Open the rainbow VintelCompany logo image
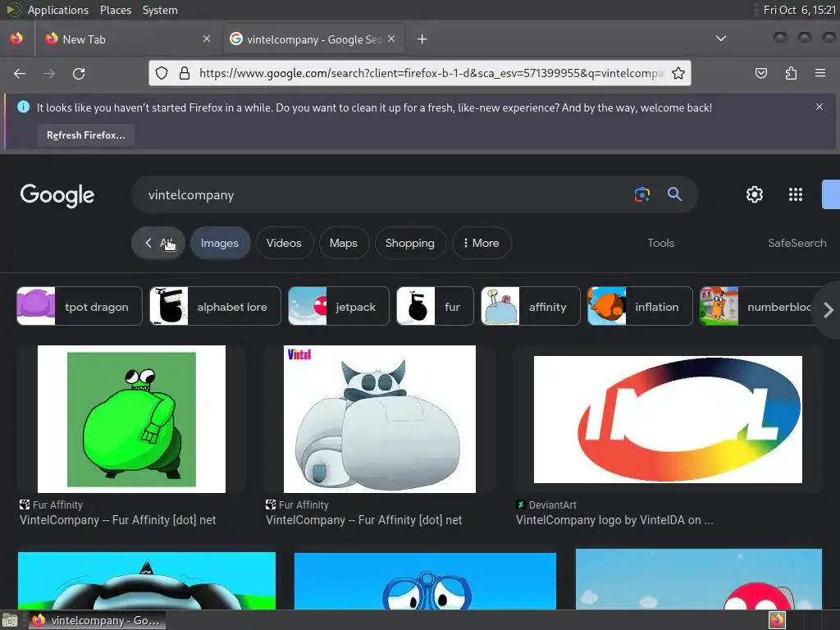The height and width of the screenshot is (630, 840). tap(668, 419)
